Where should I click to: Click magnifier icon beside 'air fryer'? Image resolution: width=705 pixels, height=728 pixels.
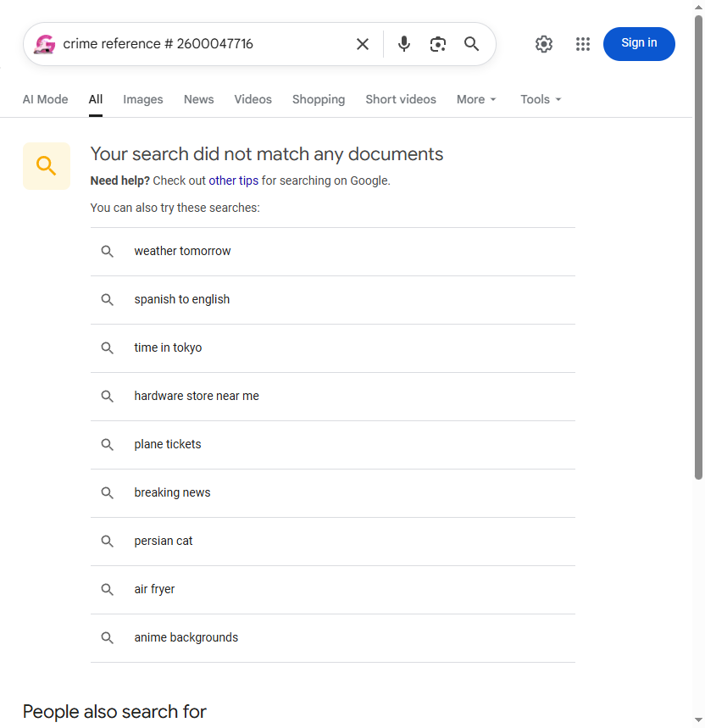click(108, 590)
